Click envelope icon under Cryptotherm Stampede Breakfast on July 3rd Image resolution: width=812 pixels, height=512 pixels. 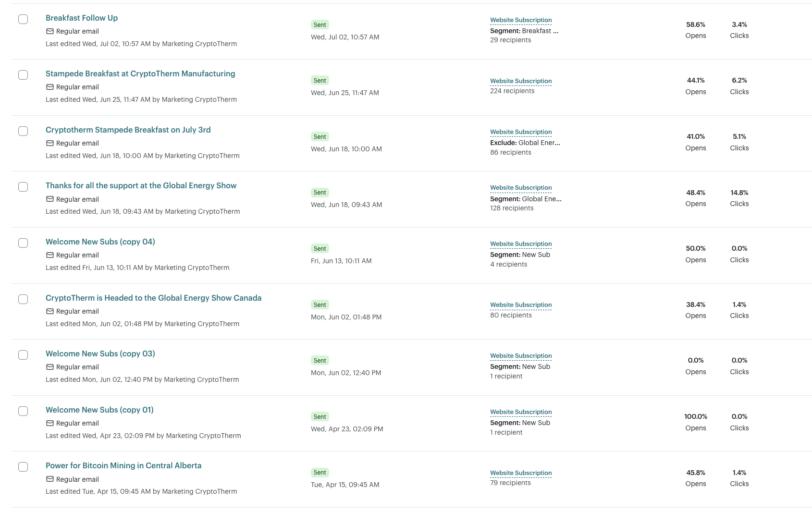point(49,143)
